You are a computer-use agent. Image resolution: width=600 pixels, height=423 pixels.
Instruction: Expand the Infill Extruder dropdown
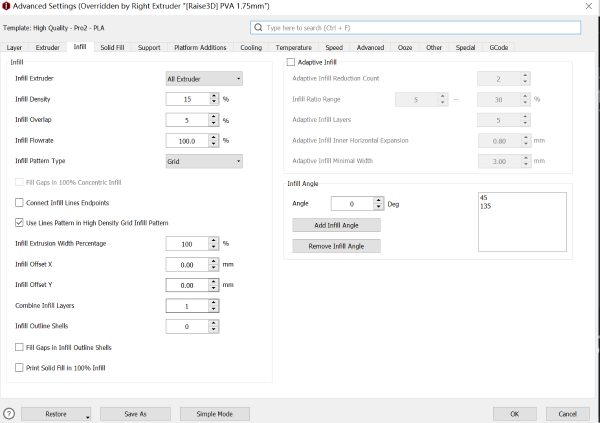[204, 78]
